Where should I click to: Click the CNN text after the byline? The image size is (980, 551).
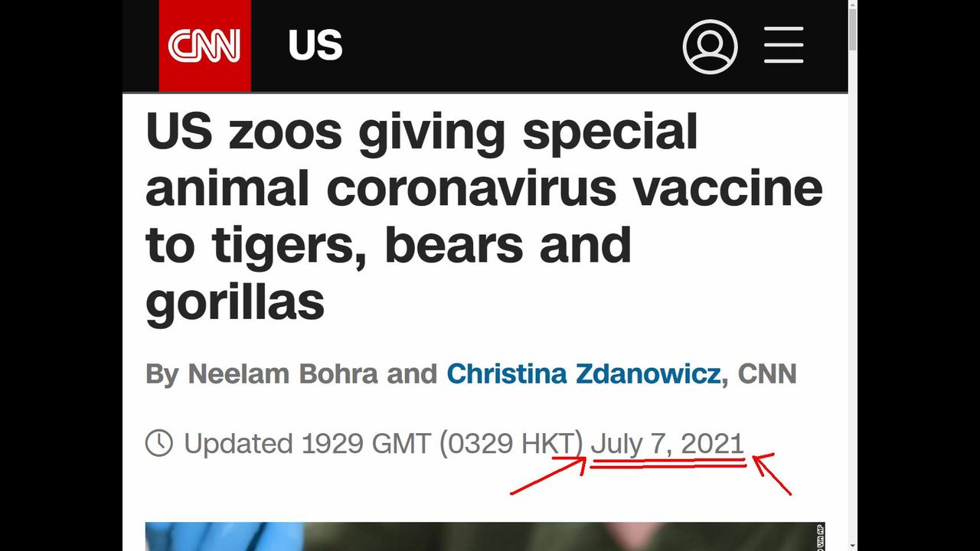point(766,373)
